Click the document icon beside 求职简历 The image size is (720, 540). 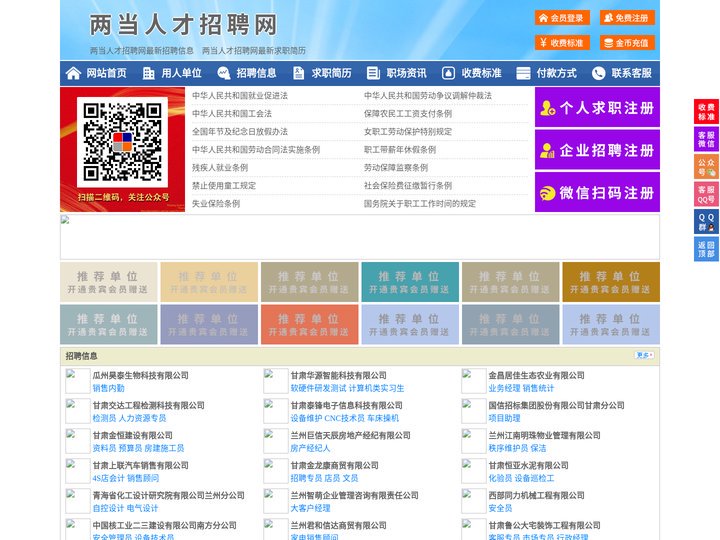tap(298, 73)
